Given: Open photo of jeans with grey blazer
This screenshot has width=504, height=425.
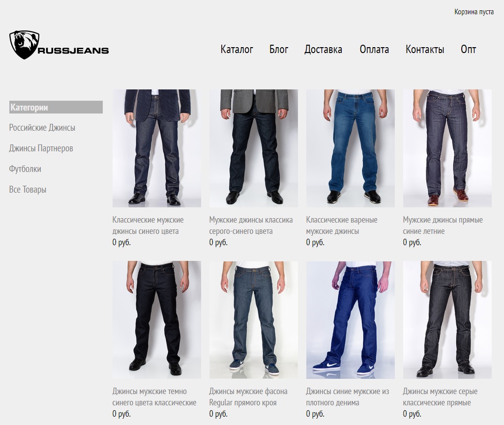Looking at the screenshot, I should (254, 148).
